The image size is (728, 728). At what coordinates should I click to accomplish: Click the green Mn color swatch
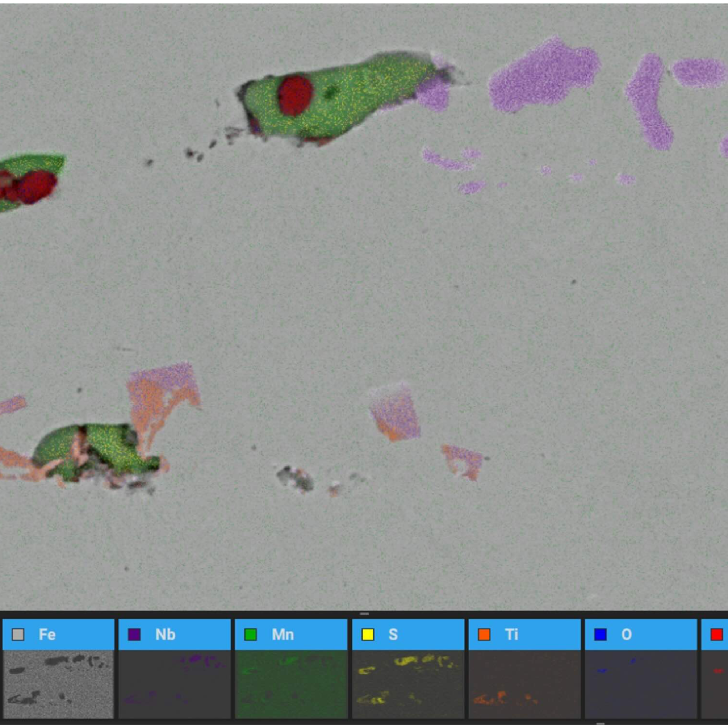click(251, 635)
